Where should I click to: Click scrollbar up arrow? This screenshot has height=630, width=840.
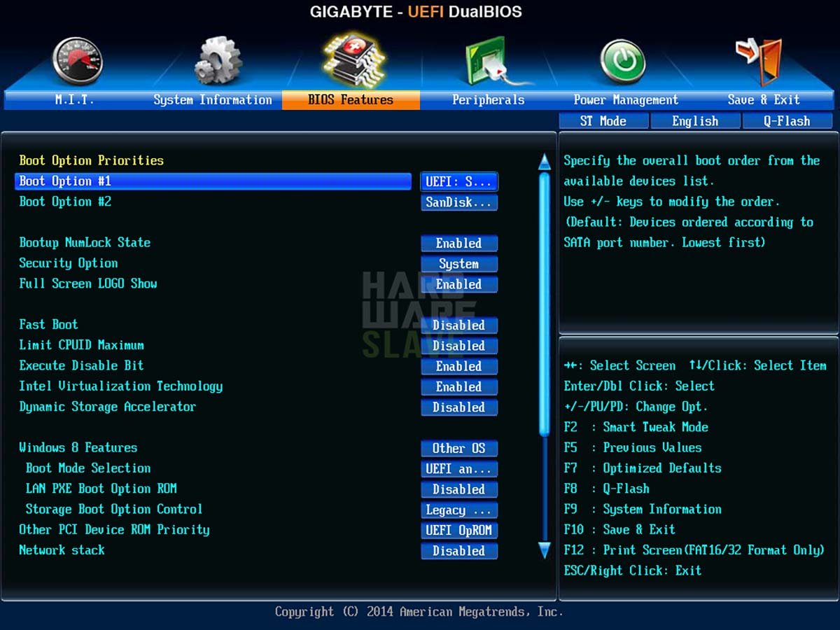pyautogui.click(x=545, y=162)
